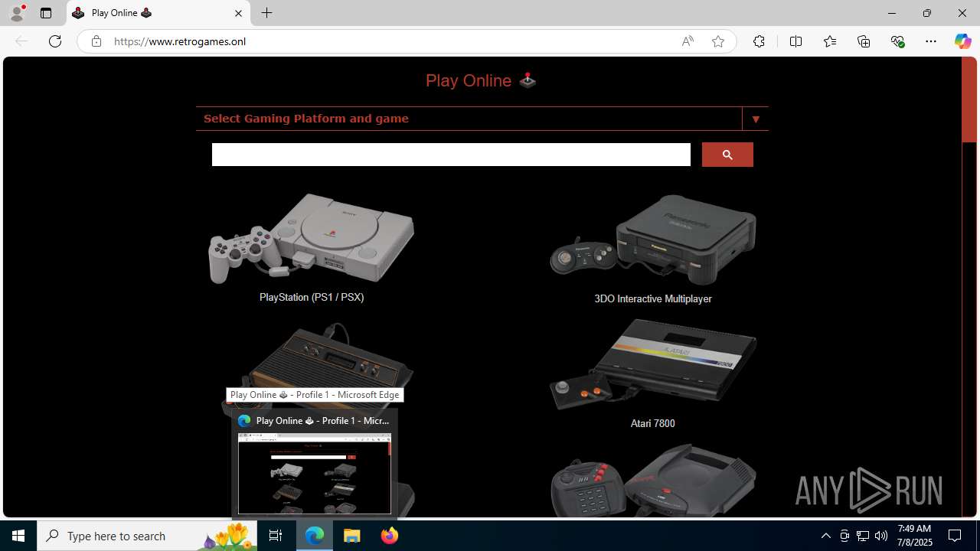The image size is (980, 551).
Task: Click the Play Online site title
Action: pos(481,80)
